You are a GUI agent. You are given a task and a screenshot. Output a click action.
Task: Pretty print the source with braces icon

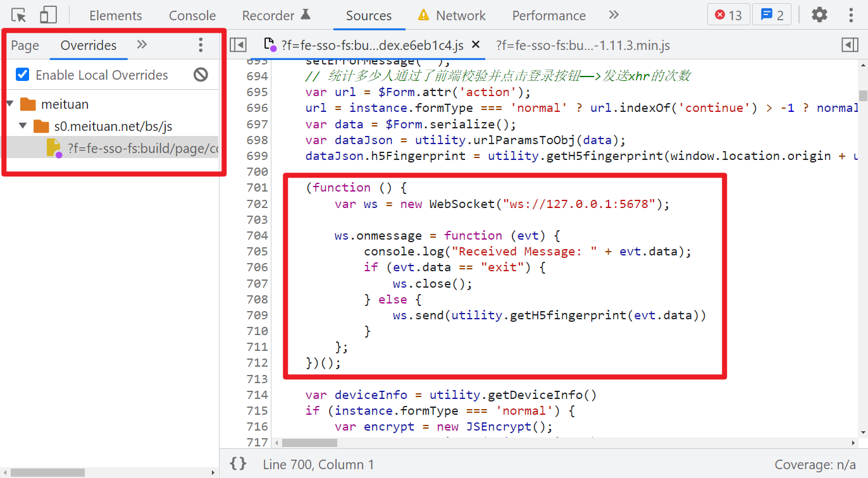(239, 464)
